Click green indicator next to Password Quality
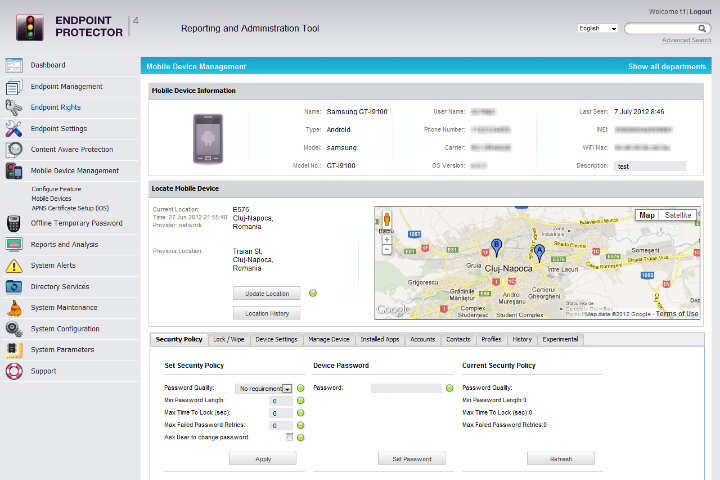Viewport: 720px width, 480px height. click(x=301, y=388)
